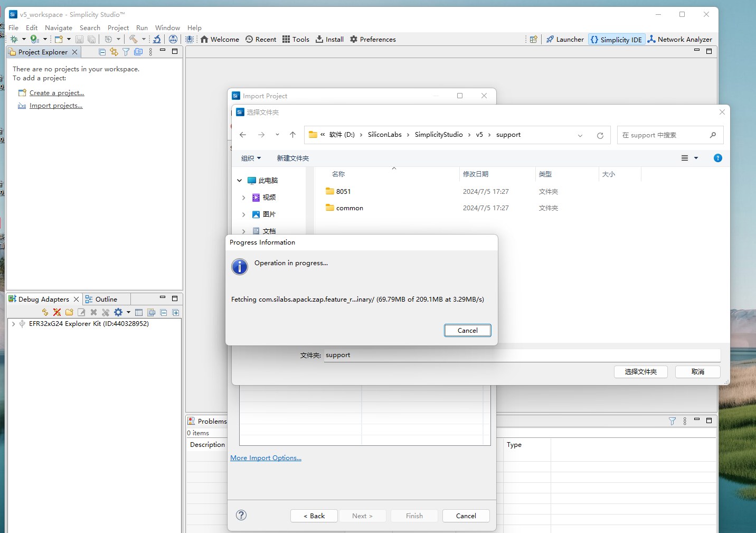Click the More Import Options link
The height and width of the screenshot is (533, 756).
click(x=266, y=458)
